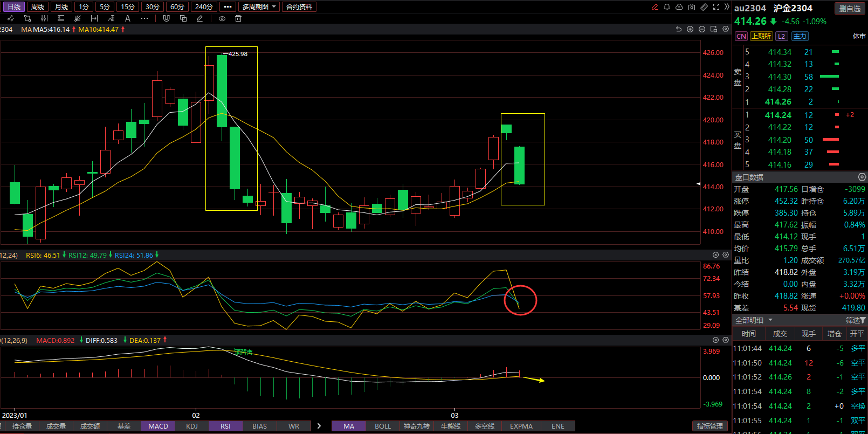Click the L2 data level tag
The image size is (868, 434).
(782, 36)
